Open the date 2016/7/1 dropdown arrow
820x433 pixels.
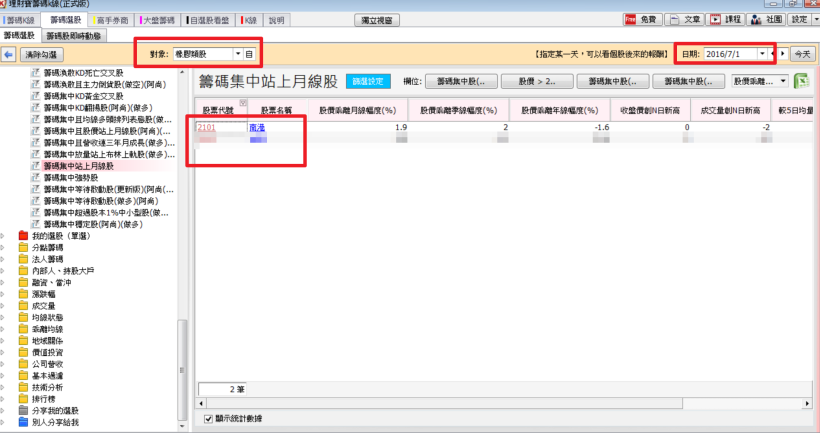pos(762,54)
